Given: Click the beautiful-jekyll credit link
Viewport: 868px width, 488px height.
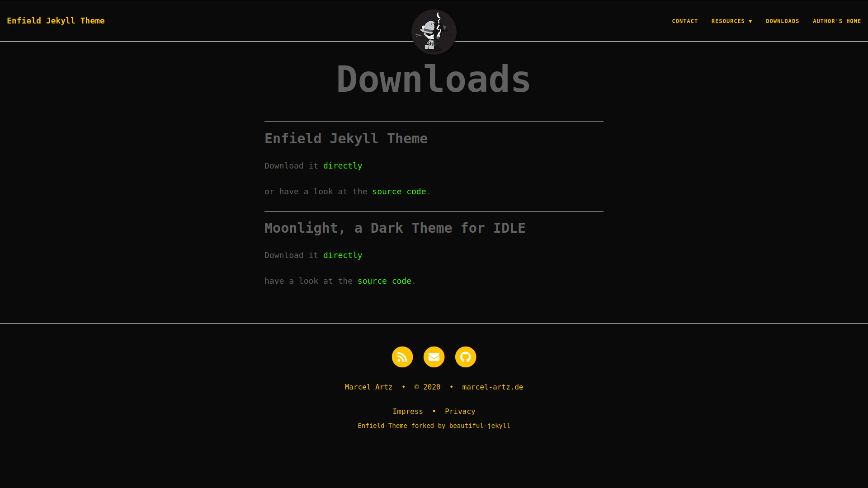Looking at the screenshot, I should pos(479,426).
